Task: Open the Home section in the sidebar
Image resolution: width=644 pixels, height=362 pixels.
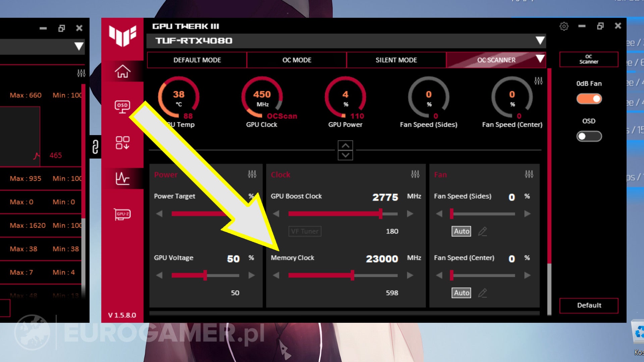Action: (122, 71)
